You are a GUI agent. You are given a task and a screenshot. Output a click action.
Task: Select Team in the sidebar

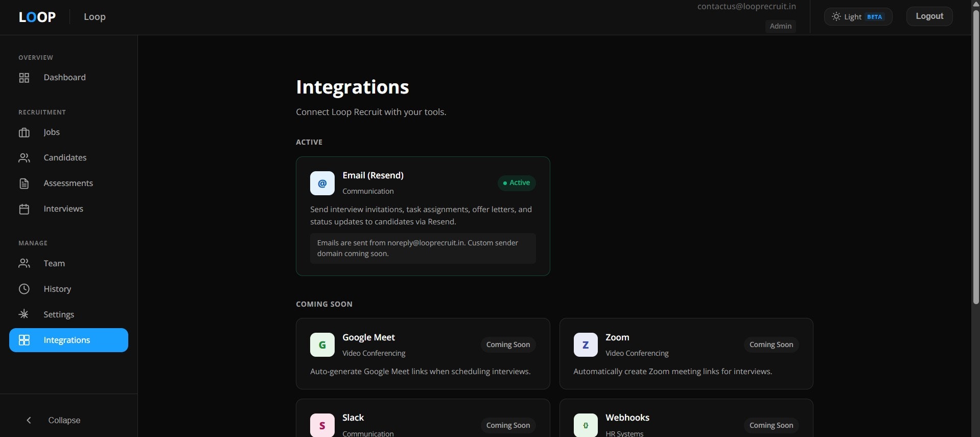click(x=68, y=263)
